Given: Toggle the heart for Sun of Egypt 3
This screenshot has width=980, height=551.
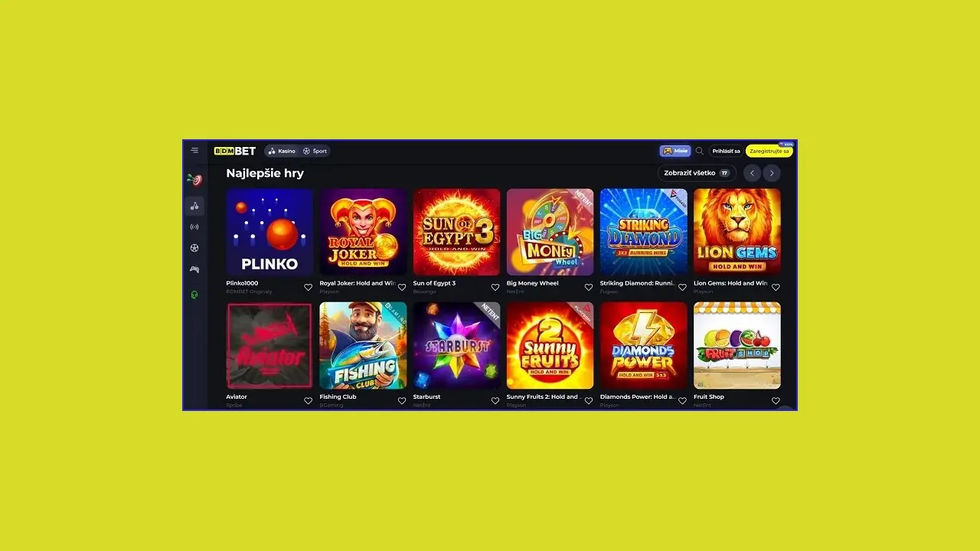Looking at the screenshot, I should [495, 288].
